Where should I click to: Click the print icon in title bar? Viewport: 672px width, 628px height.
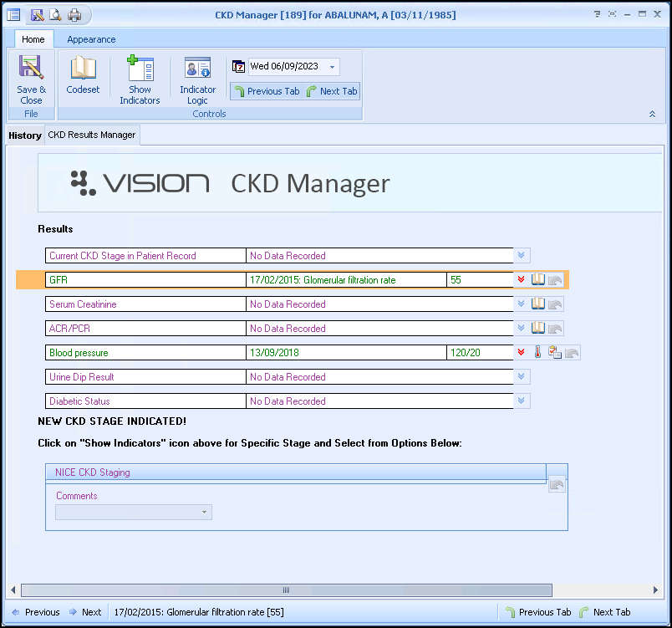[x=74, y=15]
